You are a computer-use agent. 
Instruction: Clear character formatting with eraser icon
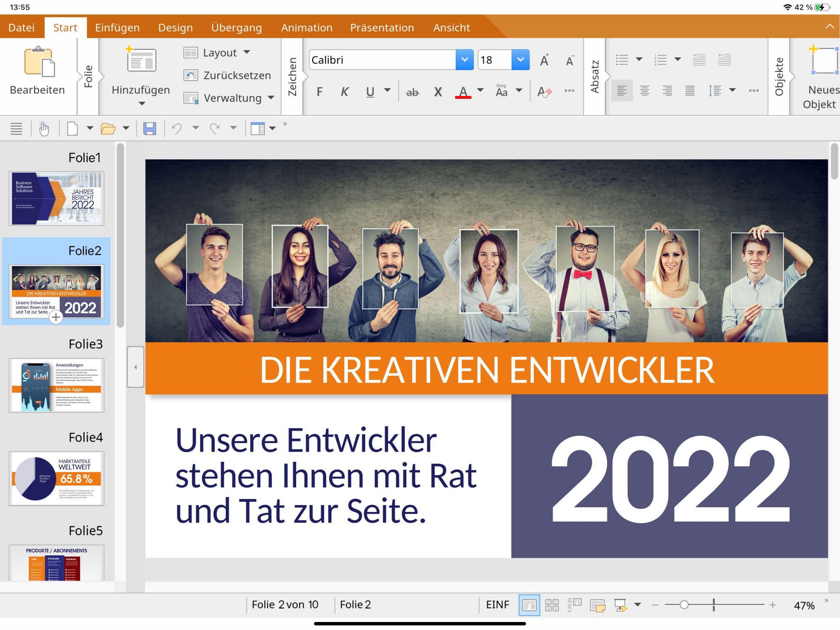[x=544, y=92]
